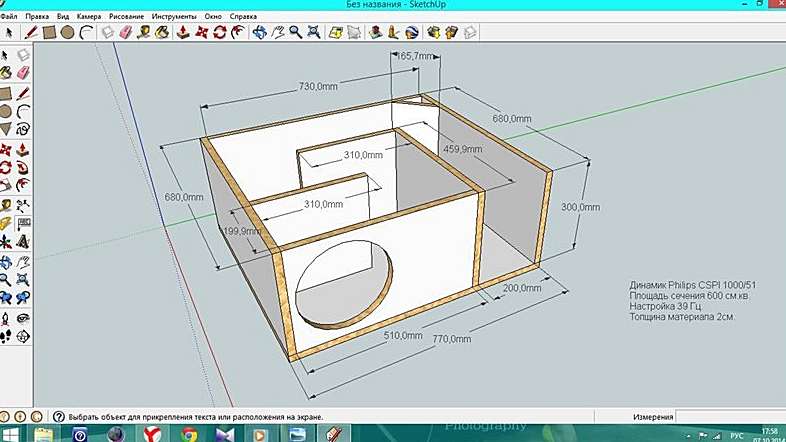786x442 pixels.
Task: Open the Окно menu
Action: (213, 16)
